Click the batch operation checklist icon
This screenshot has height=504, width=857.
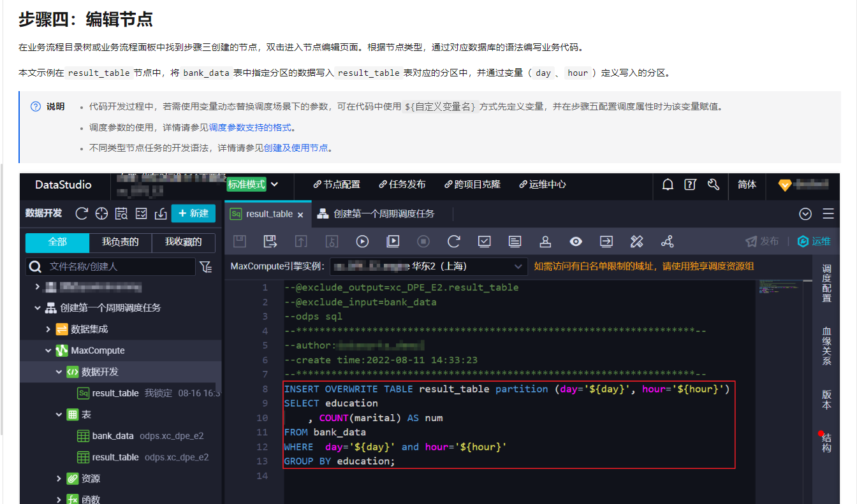pyautogui.click(x=142, y=213)
